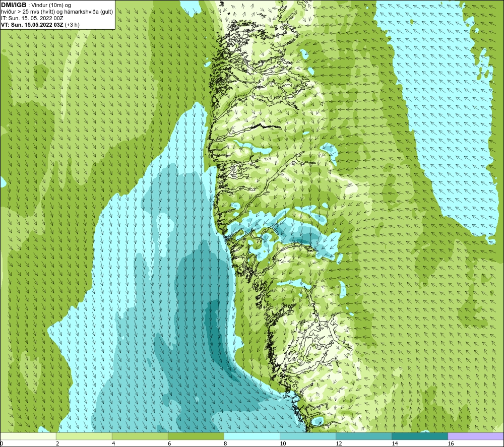This screenshot has height=447, width=504.
Task: Click the legend scale value '4'
Action: pyautogui.click(x=113, y=444)
